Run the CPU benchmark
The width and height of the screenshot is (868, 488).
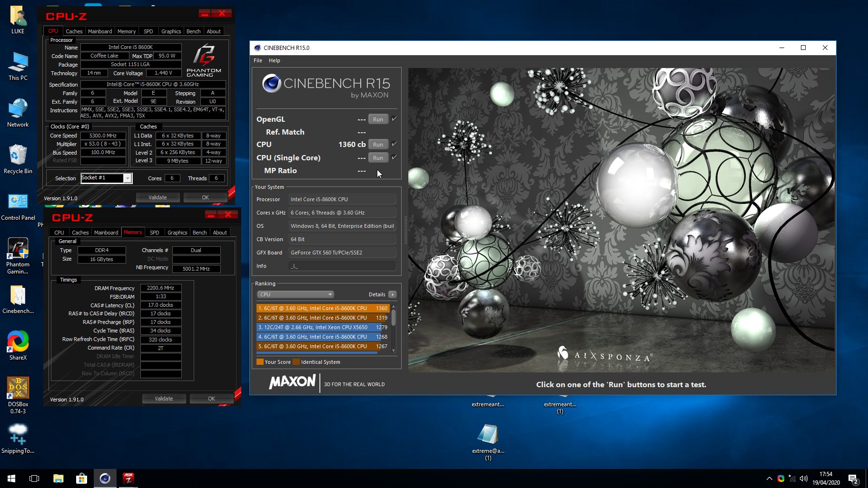click(378, 145)
